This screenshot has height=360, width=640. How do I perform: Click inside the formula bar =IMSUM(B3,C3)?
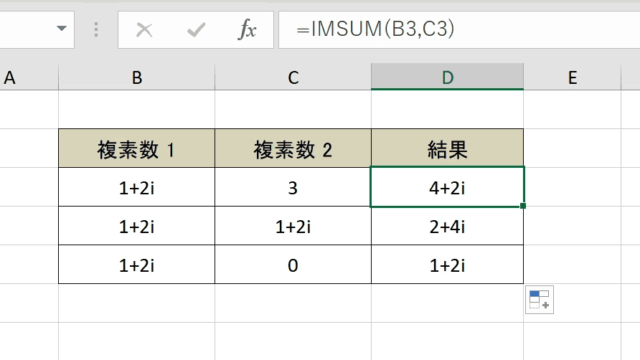[459, 30]
